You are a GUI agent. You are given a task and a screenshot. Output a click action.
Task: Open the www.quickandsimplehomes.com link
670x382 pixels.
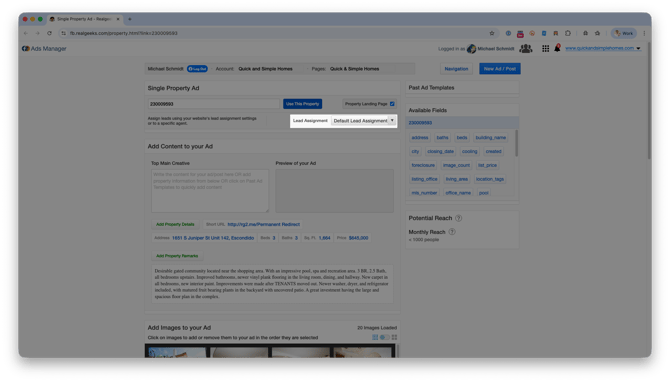coord(599,48)
